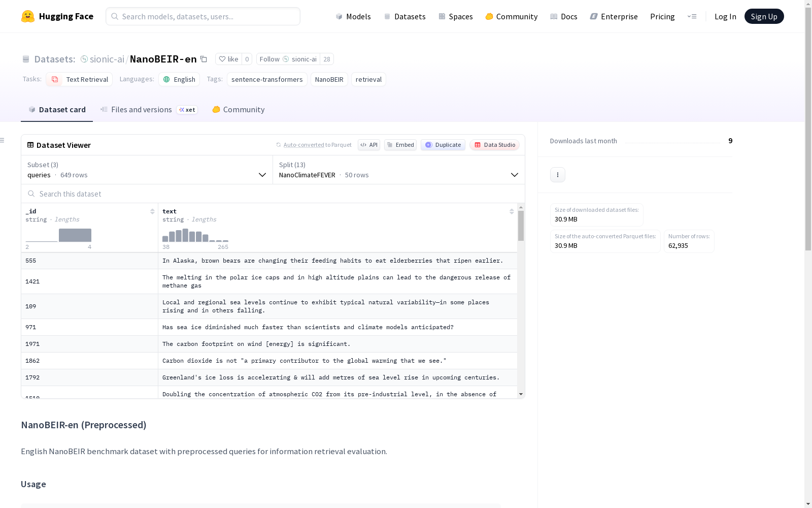This screenshot has height=508, width=812.
Task: Click text 'The carbon footprint on wind [energy]'
Action: pos(228,344)
